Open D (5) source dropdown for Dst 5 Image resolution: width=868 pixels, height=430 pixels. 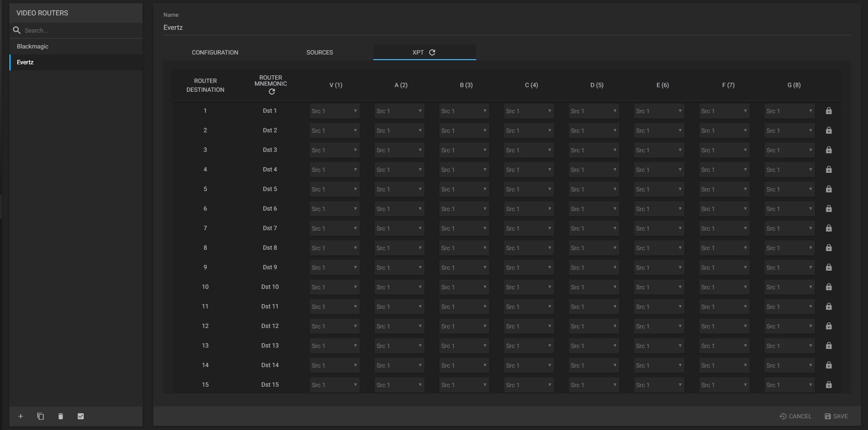[x=594, y=189]
